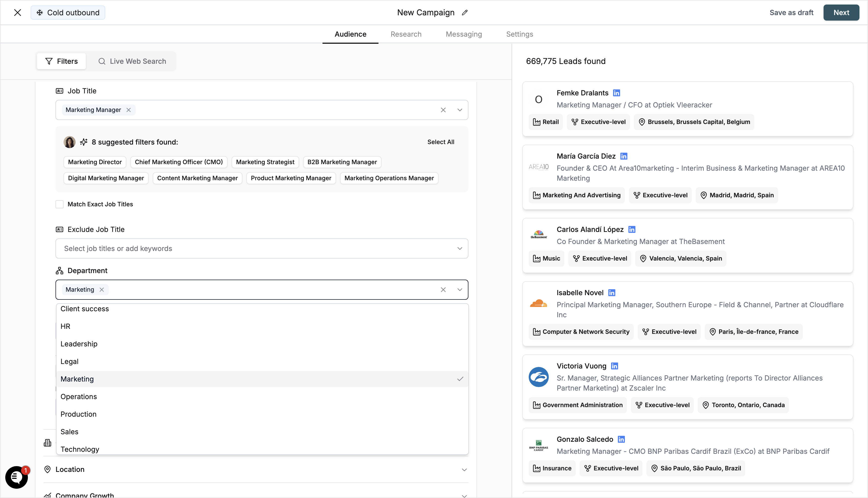Expand the Location filter section

pos(464,469)
